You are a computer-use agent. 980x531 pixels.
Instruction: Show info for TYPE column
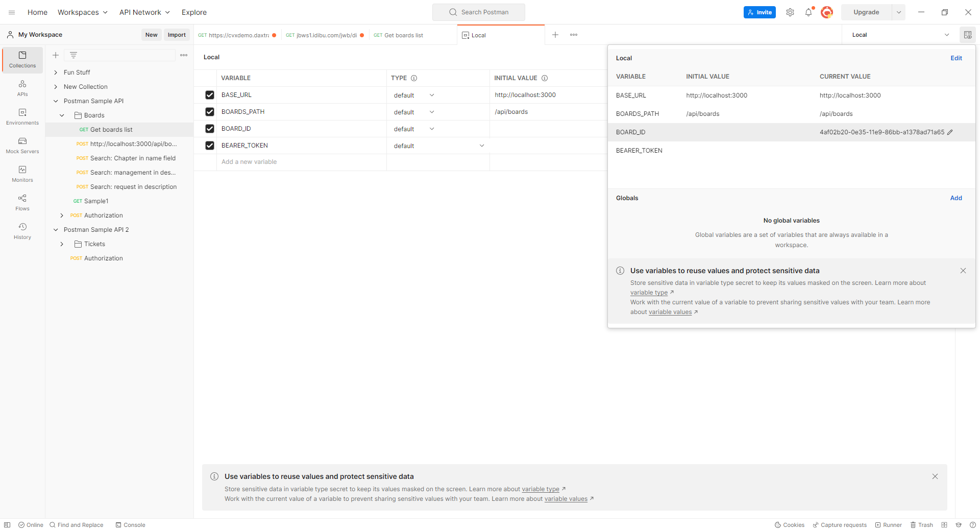(414, 78)
